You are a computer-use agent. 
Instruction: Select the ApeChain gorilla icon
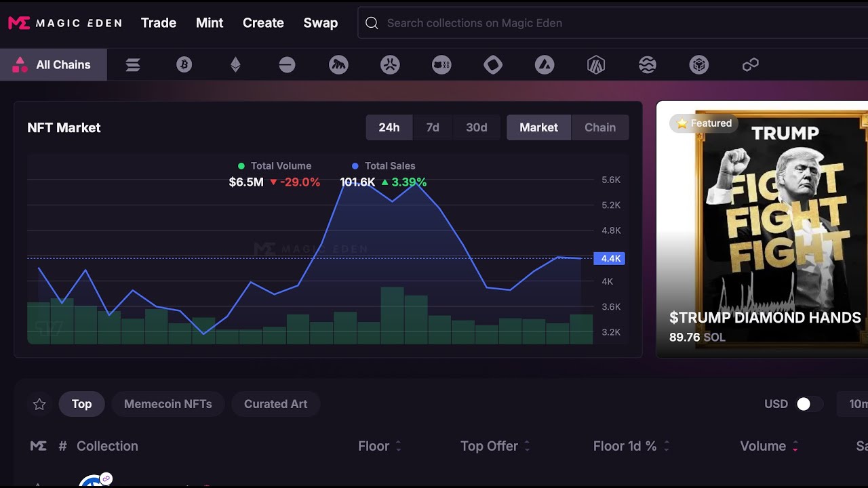[338, 65]
